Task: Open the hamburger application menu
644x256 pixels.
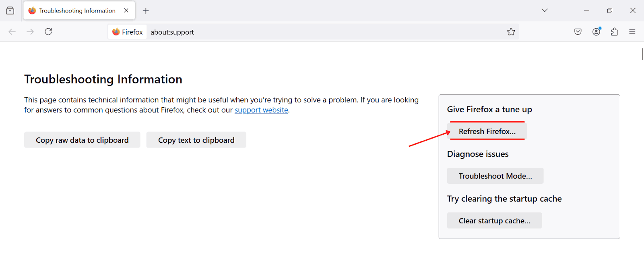Action: click(632, 32)
